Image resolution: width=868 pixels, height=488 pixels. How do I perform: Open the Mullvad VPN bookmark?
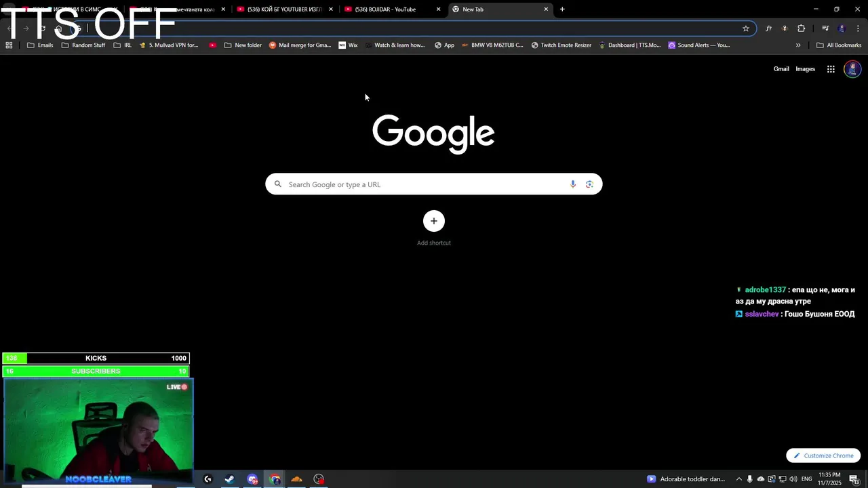click(169, 45)
